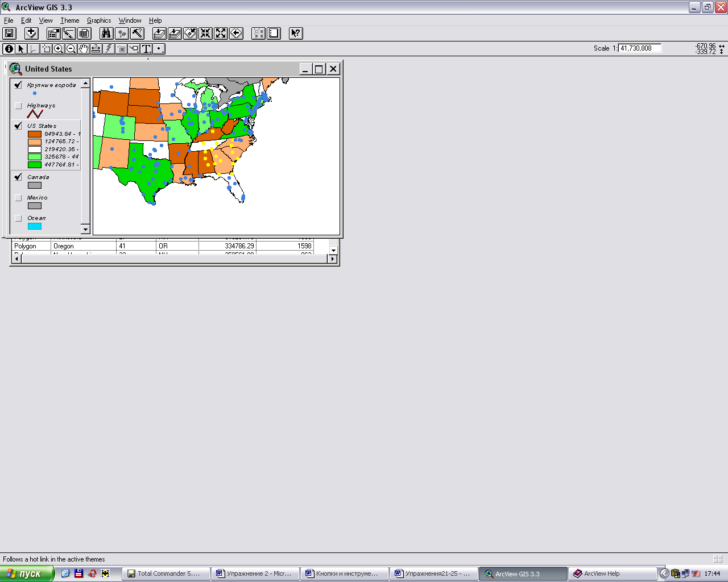Select the Identify tool
Viewport: 728px width, 582px height.
click(9, 49)
